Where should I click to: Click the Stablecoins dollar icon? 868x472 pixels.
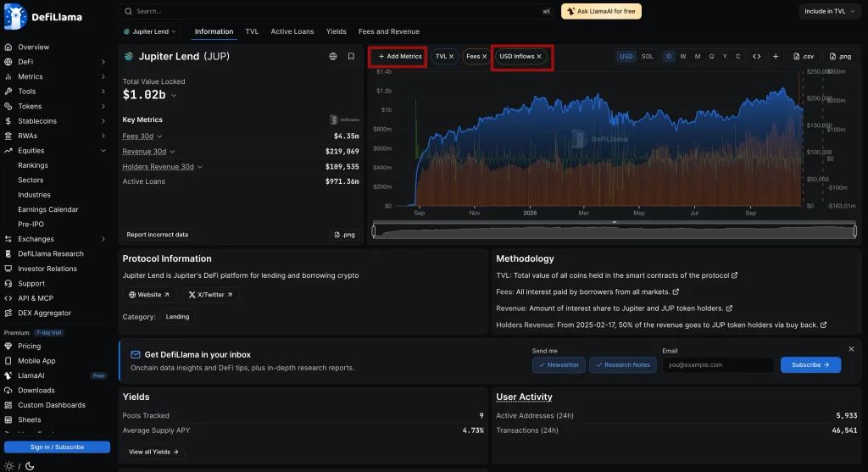click(8, 121)
